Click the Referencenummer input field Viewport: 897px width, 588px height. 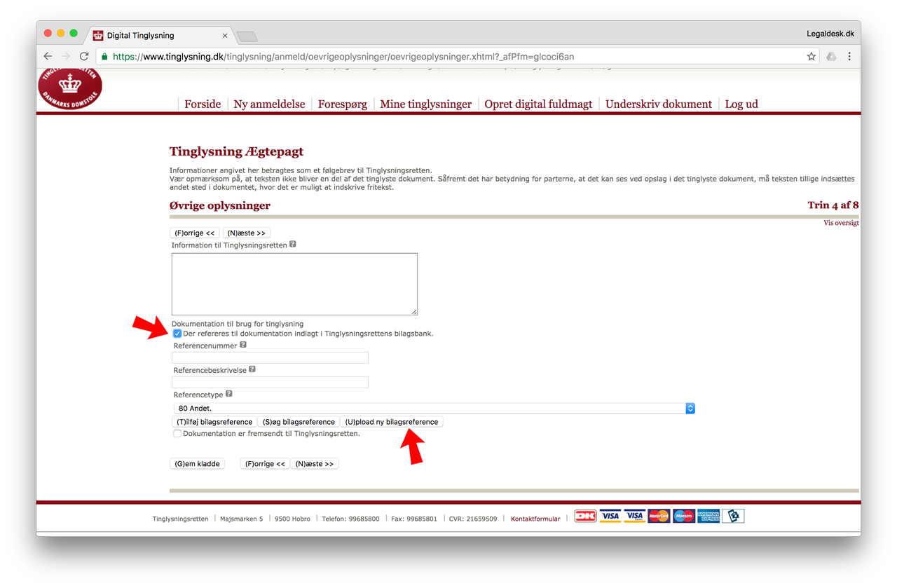click(x=271, y=357)
